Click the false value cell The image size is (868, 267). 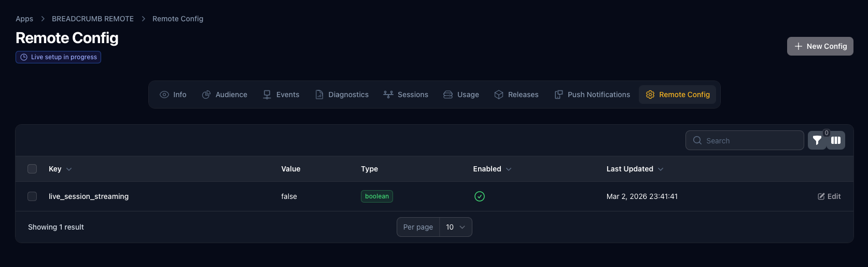tap(289, 196)
